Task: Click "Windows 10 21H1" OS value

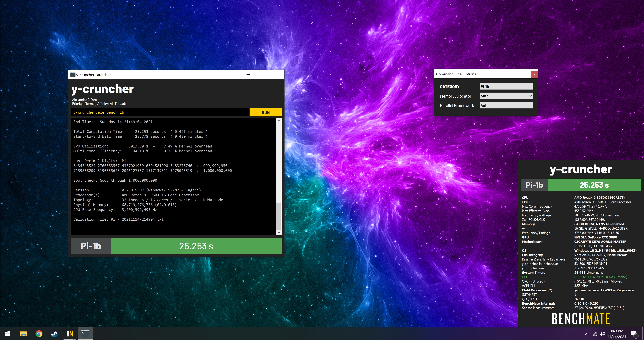Action: 605,251
